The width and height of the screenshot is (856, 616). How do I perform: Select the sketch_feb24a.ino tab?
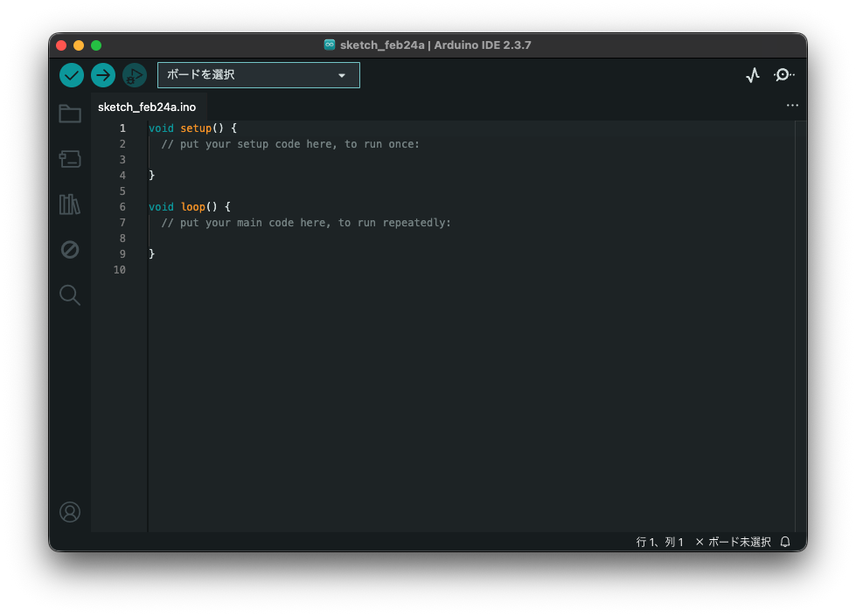pyautogui.click(x=147, y=107)
